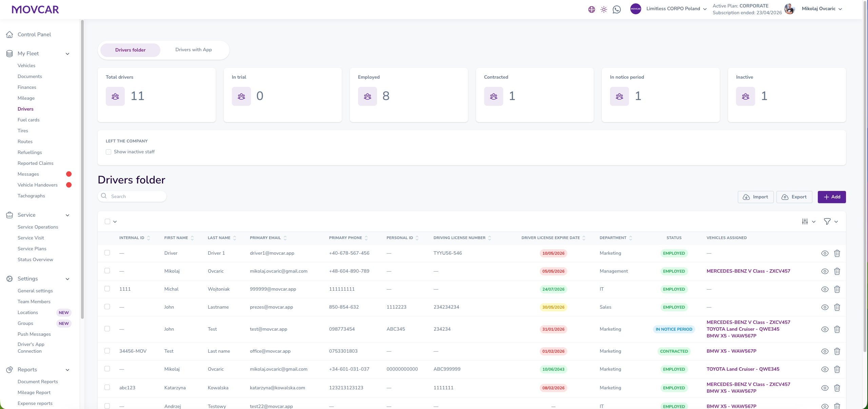Click the Add driver button

coord(832,197)
